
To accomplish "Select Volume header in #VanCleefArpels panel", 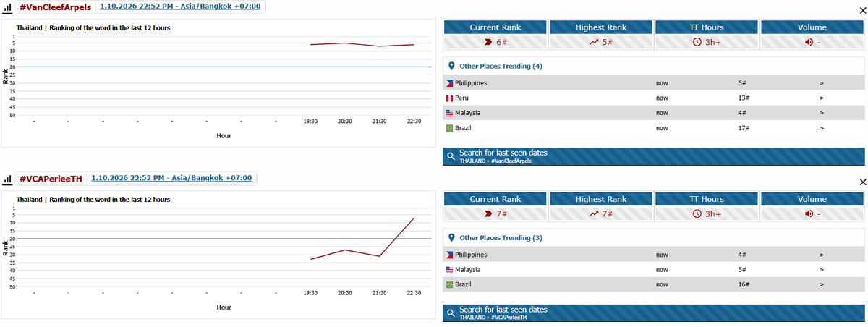I will 812,27.
